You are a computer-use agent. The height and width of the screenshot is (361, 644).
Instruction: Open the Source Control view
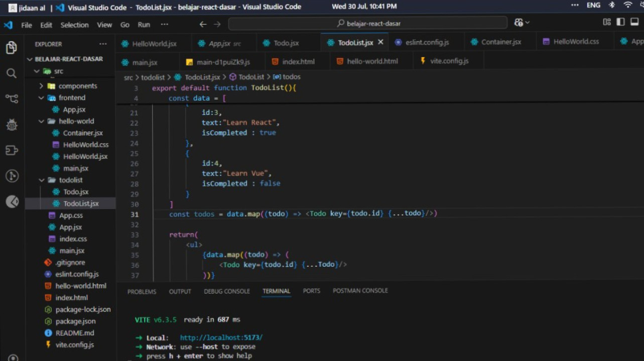point(12,99)
